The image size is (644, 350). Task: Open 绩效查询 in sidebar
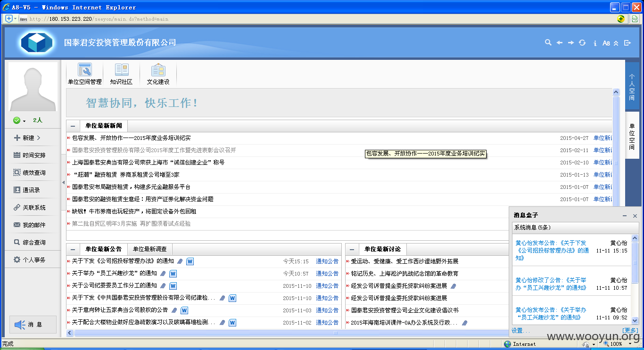click(31, 173)
